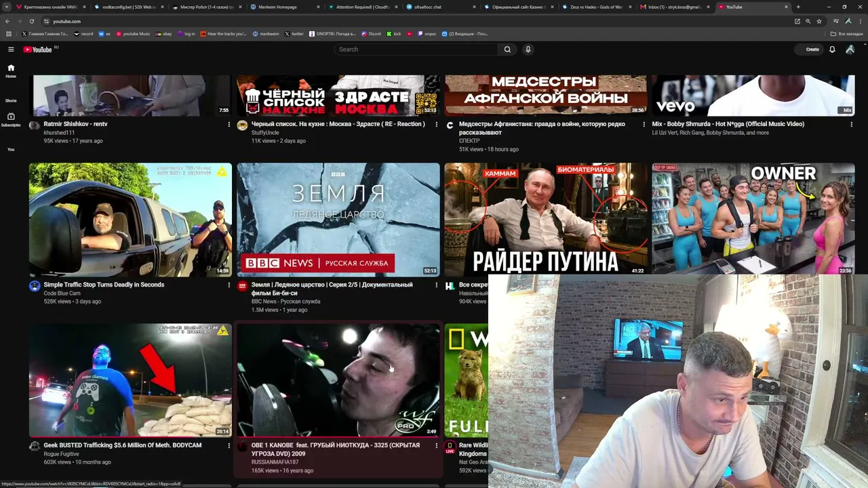Open the Simple Traffic Stop video thumbnail
The image size is (868, 488).
[x=130, y=220]
